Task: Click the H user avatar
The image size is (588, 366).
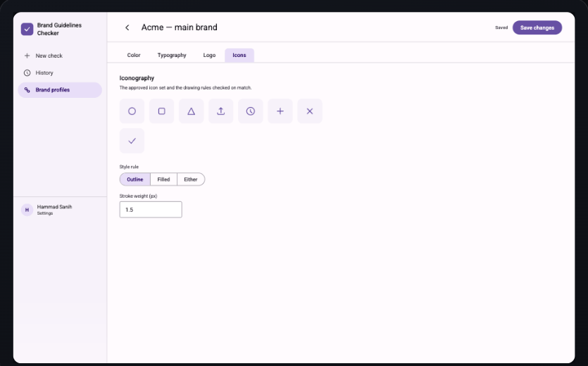Action: (x=27, y=210)
